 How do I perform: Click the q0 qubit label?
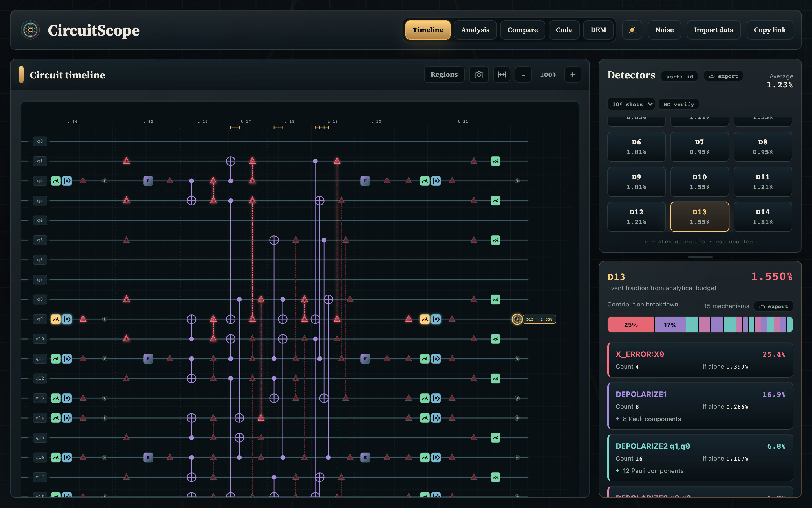40,141
